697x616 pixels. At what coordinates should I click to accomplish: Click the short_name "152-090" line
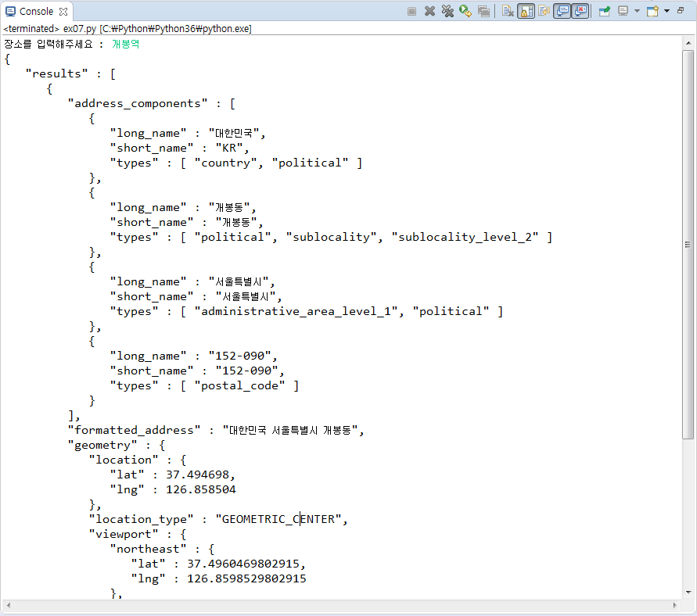197,371
